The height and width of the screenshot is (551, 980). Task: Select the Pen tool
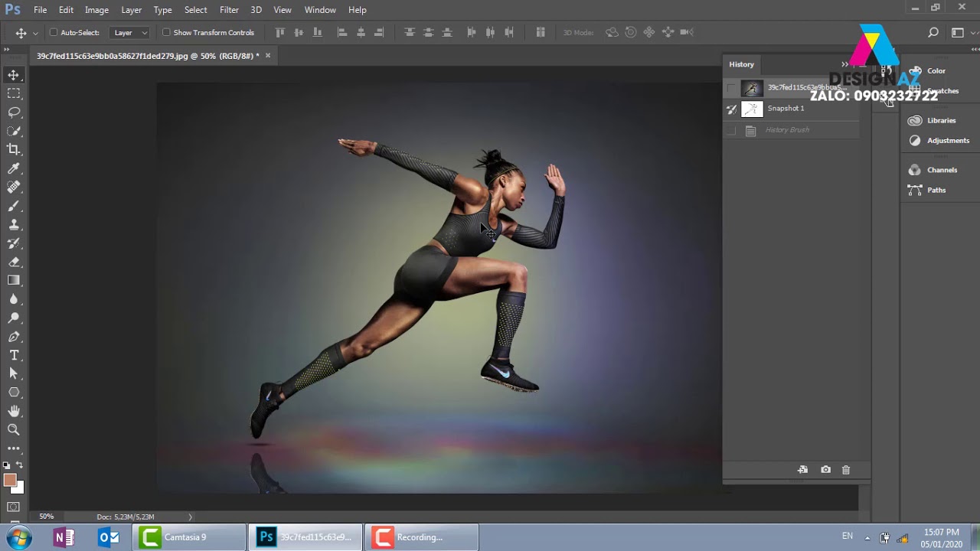click(14, 337)
